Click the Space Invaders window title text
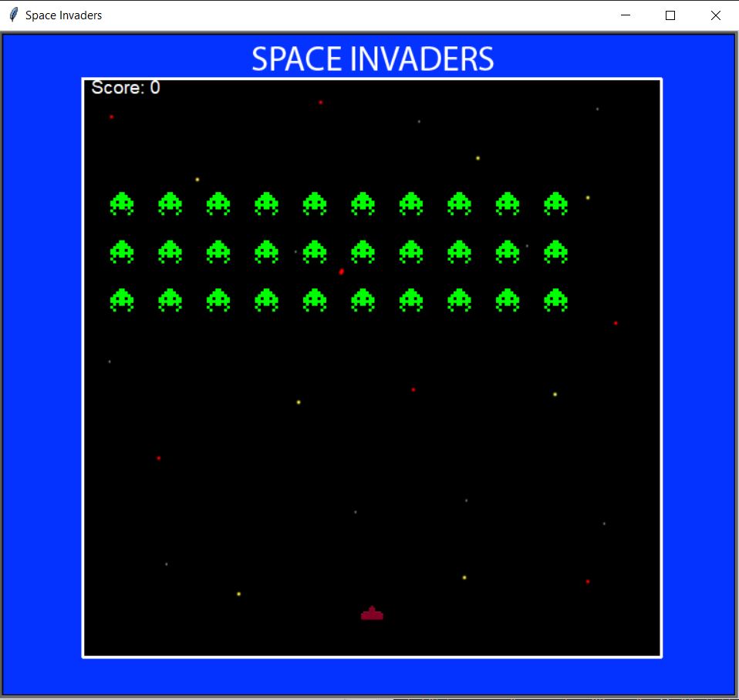The image size is (739, 700). (63, 15)
